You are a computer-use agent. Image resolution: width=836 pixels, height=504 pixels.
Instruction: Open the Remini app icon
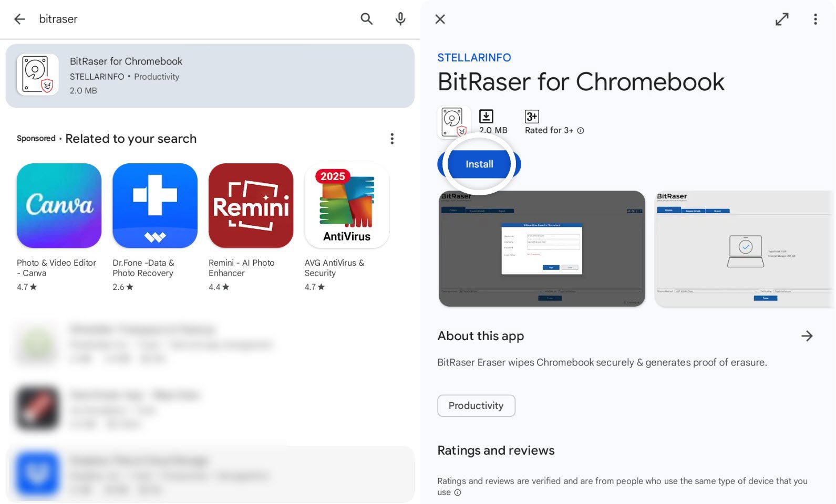tap(251, 205)
